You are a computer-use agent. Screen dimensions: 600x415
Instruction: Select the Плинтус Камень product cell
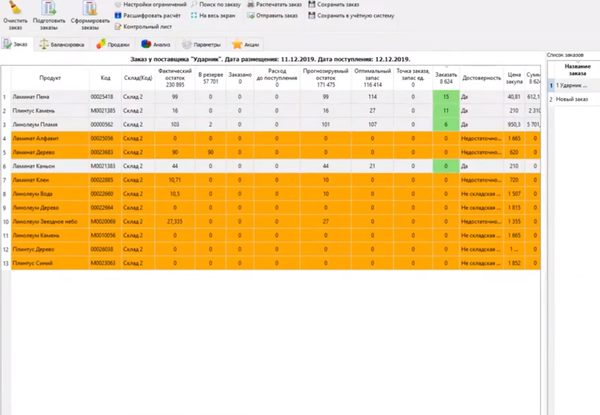pyautogui.click(x=50, y=111)
